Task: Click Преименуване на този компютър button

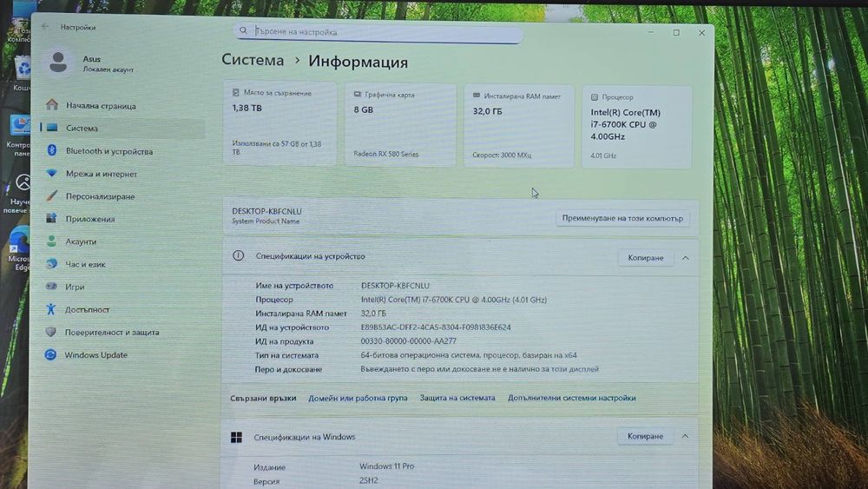Action: [x=622, y=218]
